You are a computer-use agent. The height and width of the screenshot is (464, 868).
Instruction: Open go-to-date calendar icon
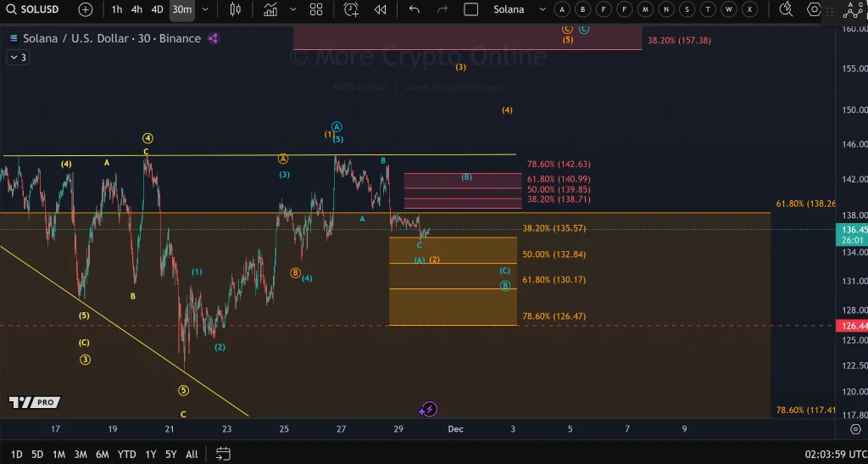point(223,454)
